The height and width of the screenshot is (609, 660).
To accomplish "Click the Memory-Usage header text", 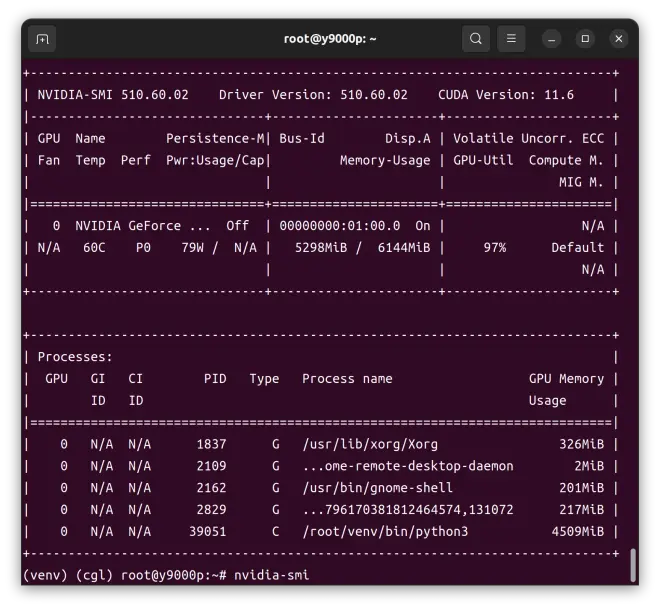I will [x=385, y=160].
